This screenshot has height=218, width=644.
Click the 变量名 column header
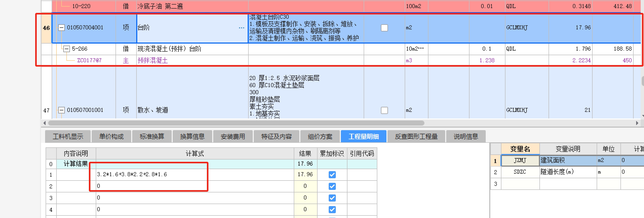[x=520, y=149]
